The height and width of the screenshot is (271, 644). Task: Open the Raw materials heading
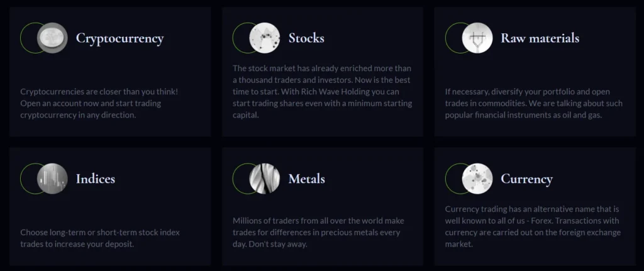[540, 38]
